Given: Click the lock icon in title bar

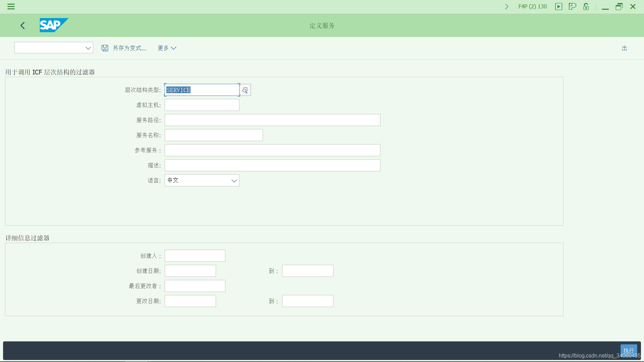Looking at the screenshot, I should click(586, 6).
